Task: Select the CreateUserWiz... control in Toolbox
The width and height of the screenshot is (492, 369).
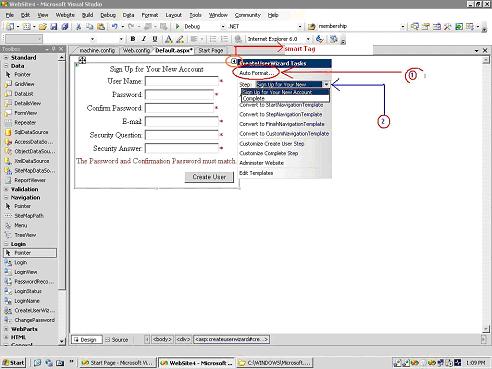Action: coord(30,311)
